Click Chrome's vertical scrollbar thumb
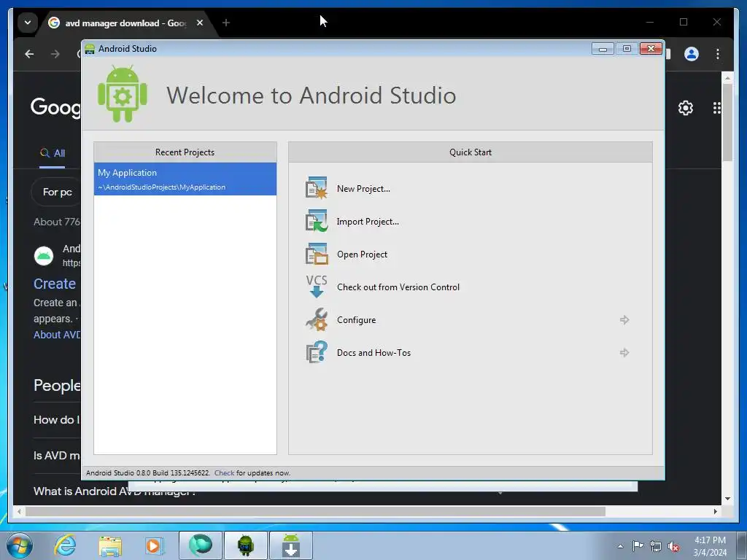 pos(727,122)
